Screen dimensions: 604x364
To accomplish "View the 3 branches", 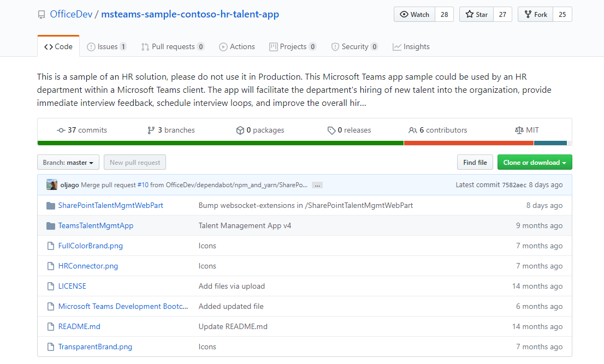I will click(x=171, y=130).
